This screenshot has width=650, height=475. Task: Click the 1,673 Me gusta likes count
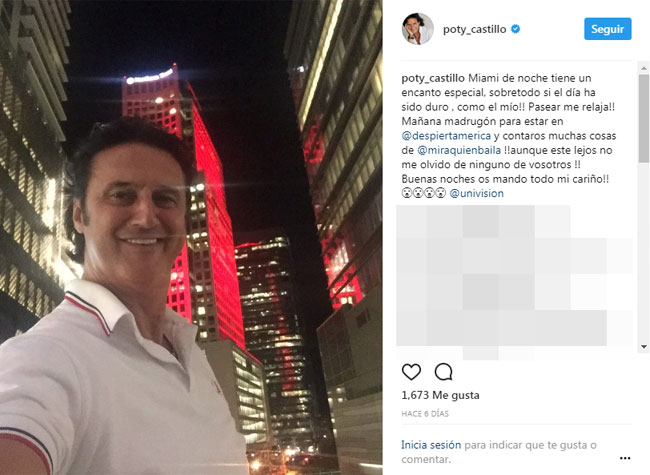(440, 395)
